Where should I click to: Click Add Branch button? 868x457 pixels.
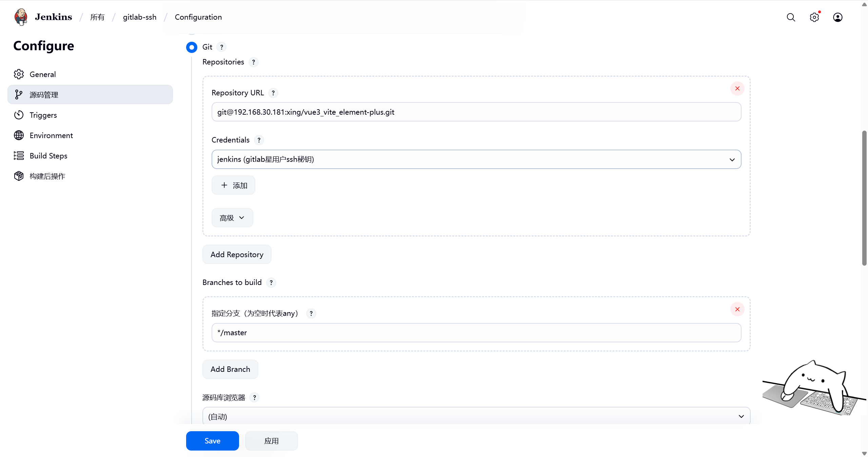pos(230,369)
